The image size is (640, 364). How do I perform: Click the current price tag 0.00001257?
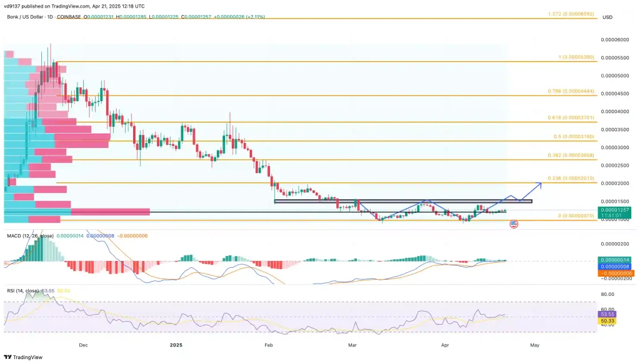tap(615, 210)
